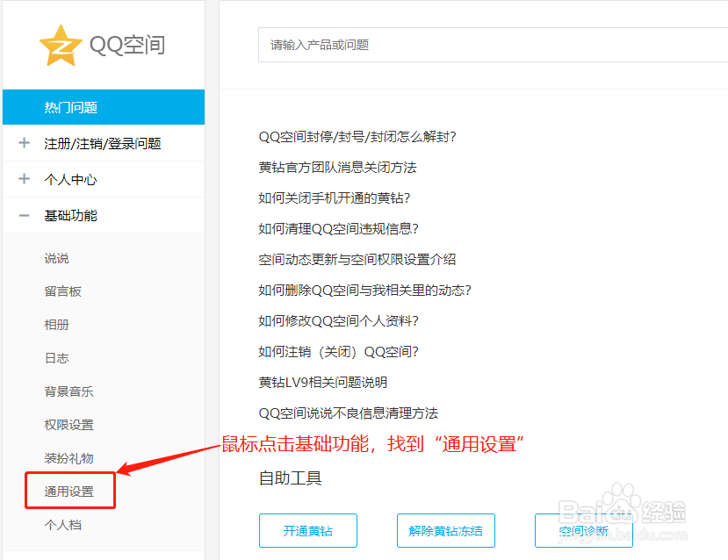The height and width of the screenshot is (560, 728).
Task: Click the 开通黄钻 button
Action: [x=308, y=531]
